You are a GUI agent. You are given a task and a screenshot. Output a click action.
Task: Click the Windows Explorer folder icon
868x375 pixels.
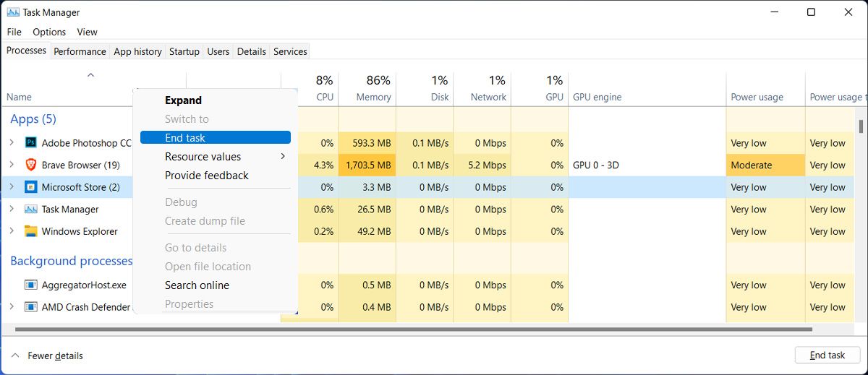coord(30,231)
